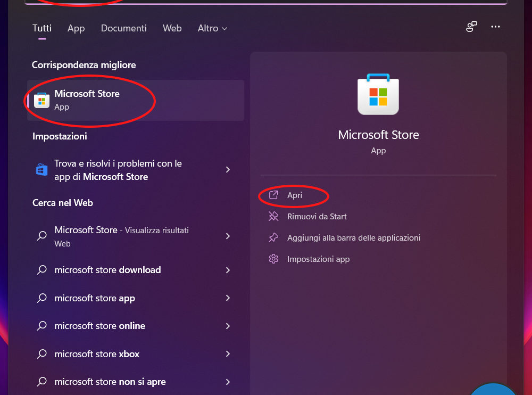The height and width of the screenshot is (395, 532).
Task: Switch to the Documenti filter tab
Action: tap(123, 28)
